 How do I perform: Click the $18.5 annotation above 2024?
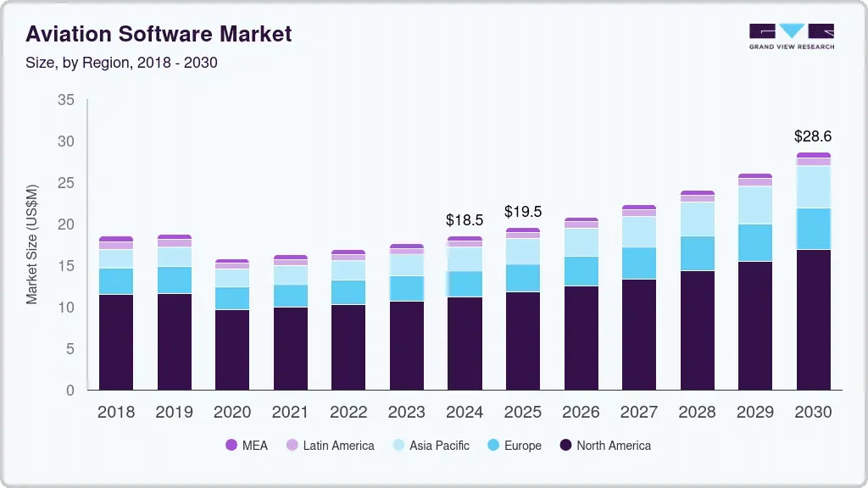pyautogui.click(x=465, y=220)
